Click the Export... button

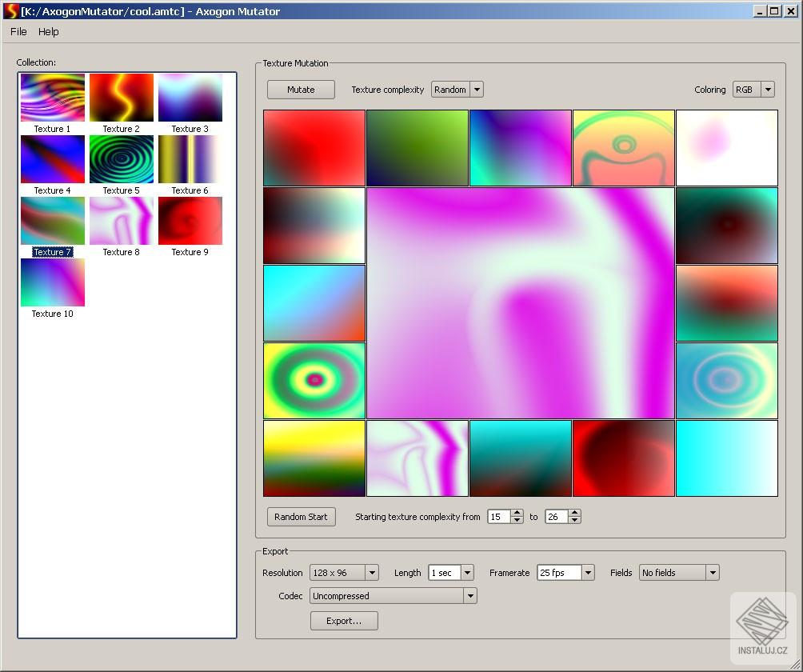pos(344,621)
